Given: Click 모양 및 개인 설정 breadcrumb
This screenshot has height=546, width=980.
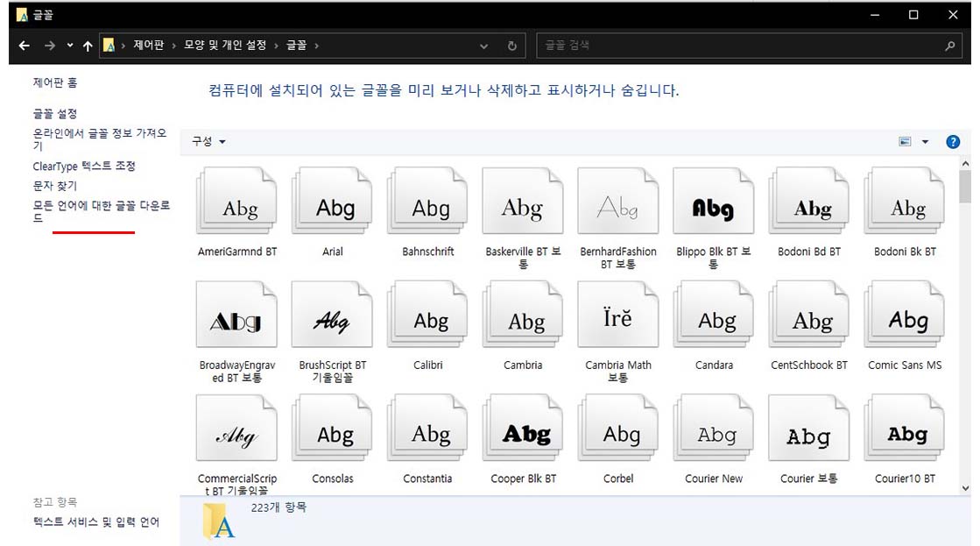Looking at the screenshot, I should click(x=225, y=45).
